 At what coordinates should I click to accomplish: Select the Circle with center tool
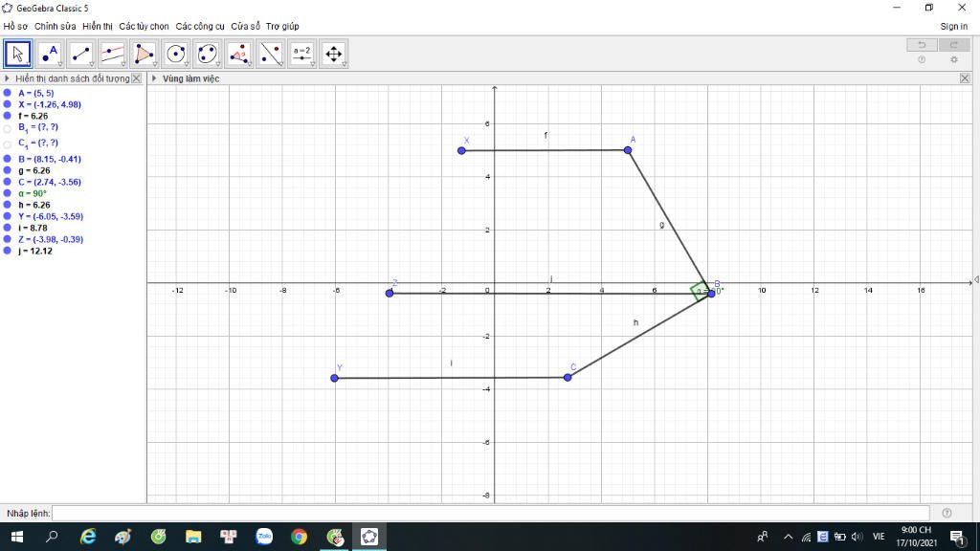click(176, 54)
